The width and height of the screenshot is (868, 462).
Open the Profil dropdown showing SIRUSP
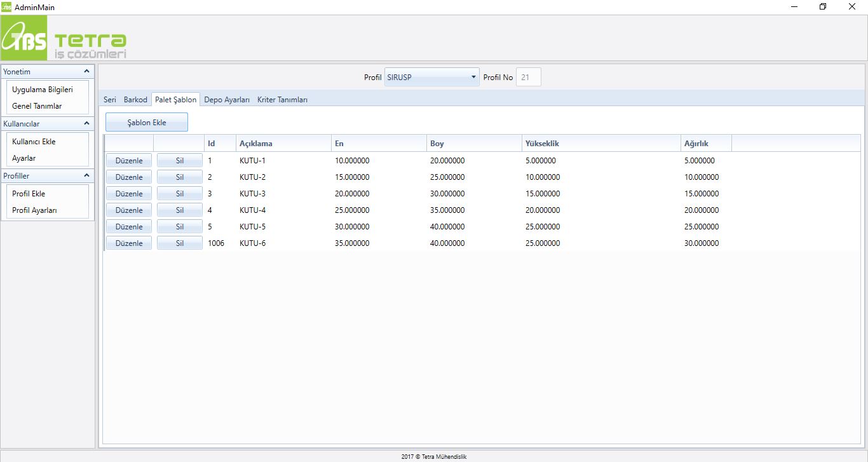click(x=431, y=78)
